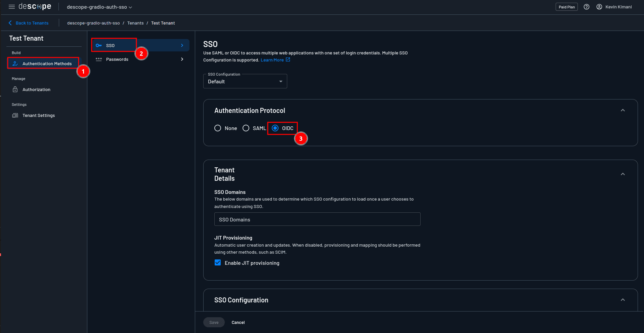Open the help question mark icon
Viewport: 644px width, 333px height.
pyautogui.click(x=587, y=7)
